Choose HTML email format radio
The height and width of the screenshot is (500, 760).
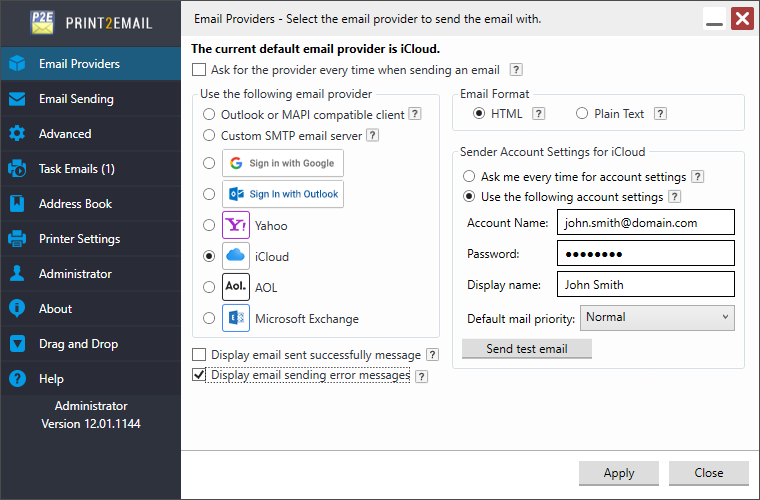point(479,113)
